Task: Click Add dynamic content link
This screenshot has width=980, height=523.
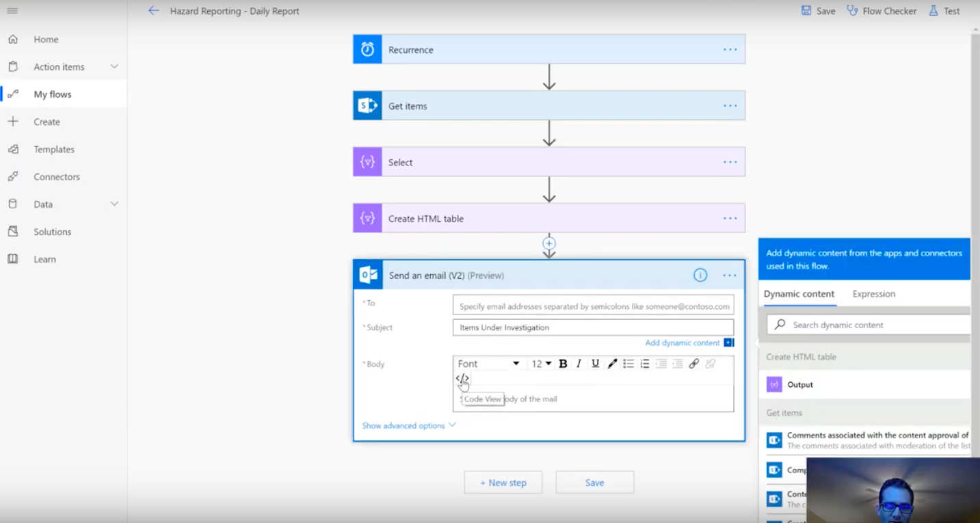Action: 683,343
